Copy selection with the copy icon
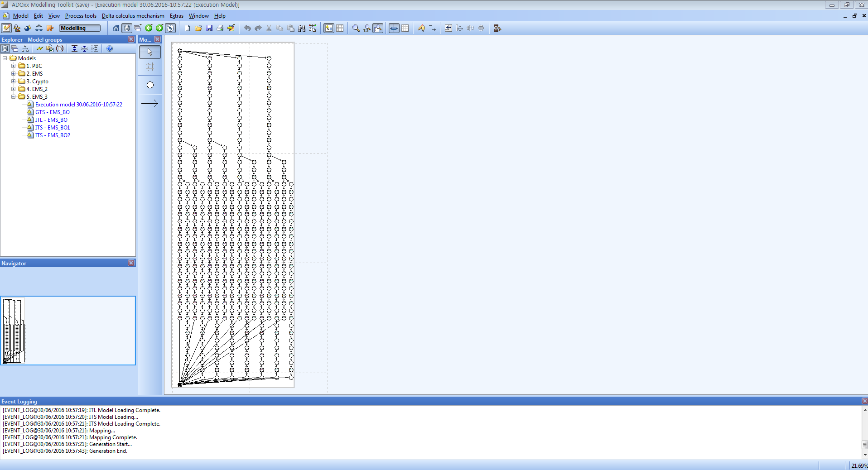The image size is (868, 470). 280,28
